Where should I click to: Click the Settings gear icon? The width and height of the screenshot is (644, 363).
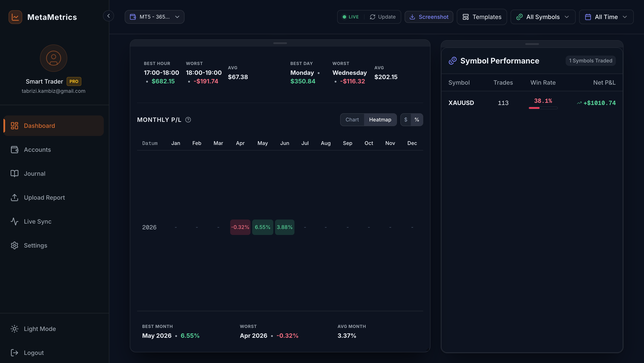pyautogui.click(x=15, y=245)
